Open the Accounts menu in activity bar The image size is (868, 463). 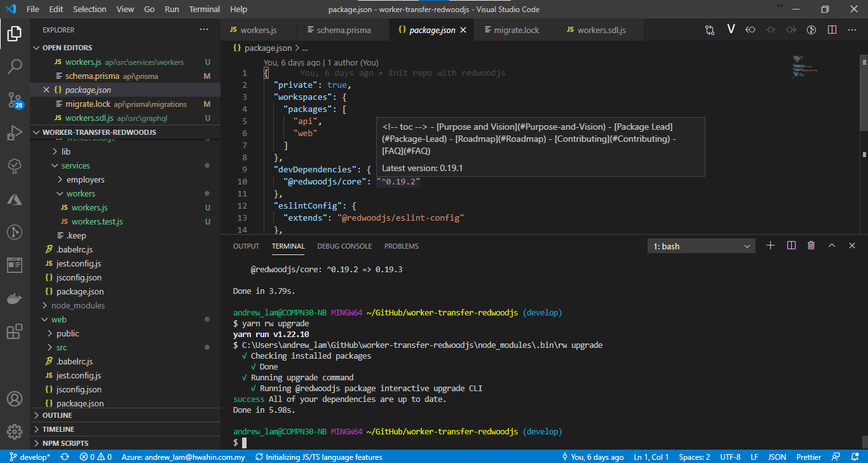[x=15, y=399]
